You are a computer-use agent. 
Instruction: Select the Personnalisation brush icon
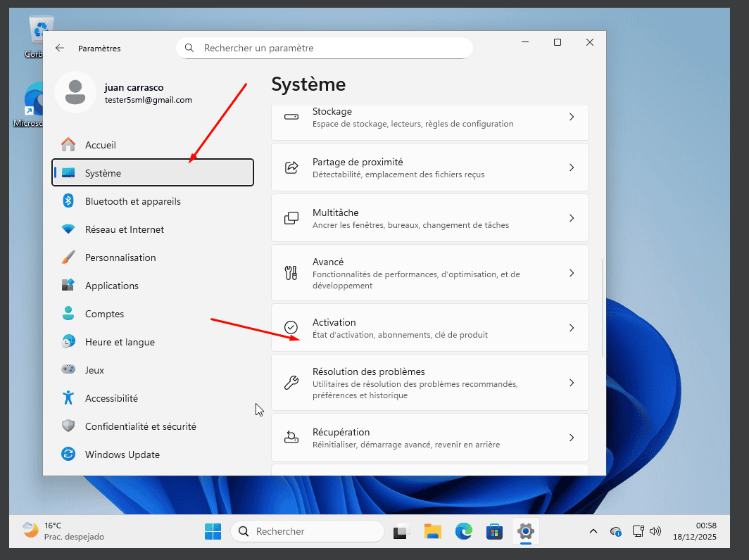(x=68, y=257)
